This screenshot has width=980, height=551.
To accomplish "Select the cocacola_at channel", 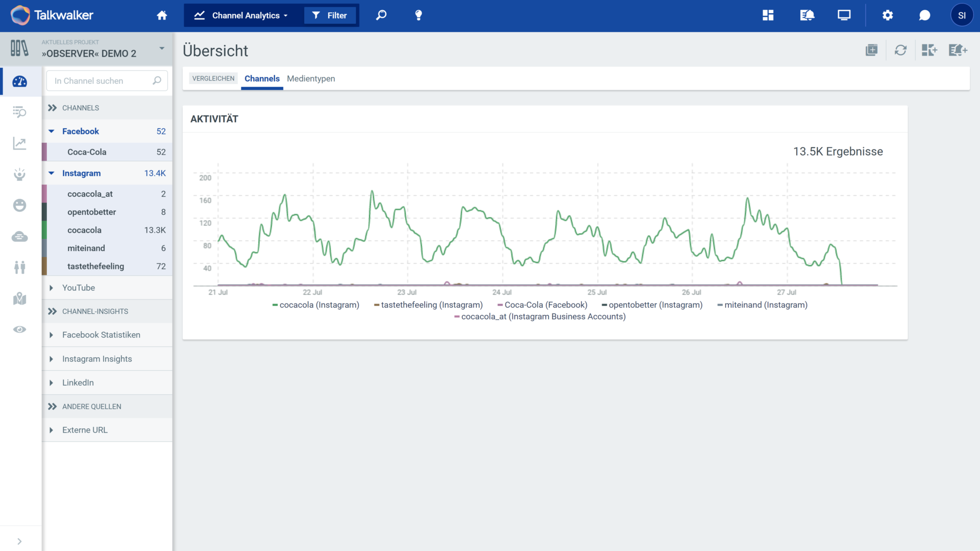I will 107,194.
